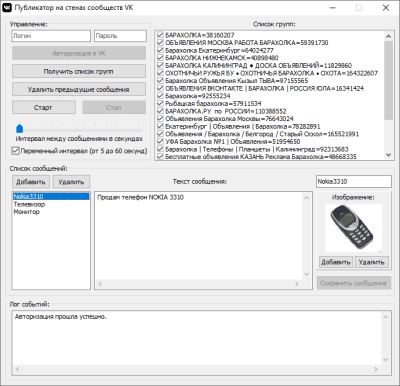
Task: Click left arrow under message text box
Action: pyautogui.click(x=100, y=284)
